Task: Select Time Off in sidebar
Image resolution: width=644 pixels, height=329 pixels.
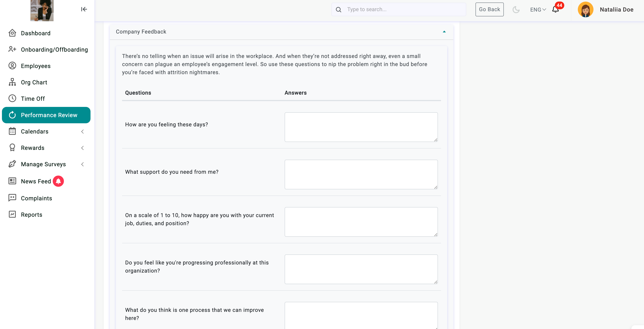Action: point(46,99)
